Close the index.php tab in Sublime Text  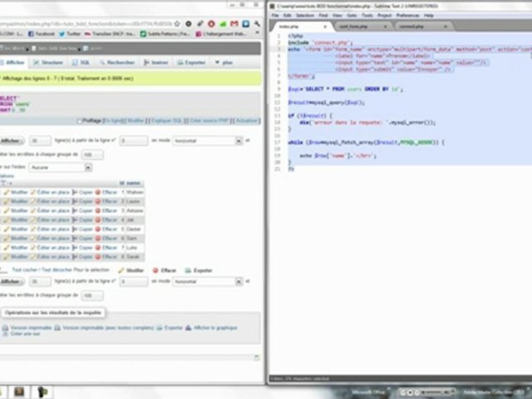325,27
